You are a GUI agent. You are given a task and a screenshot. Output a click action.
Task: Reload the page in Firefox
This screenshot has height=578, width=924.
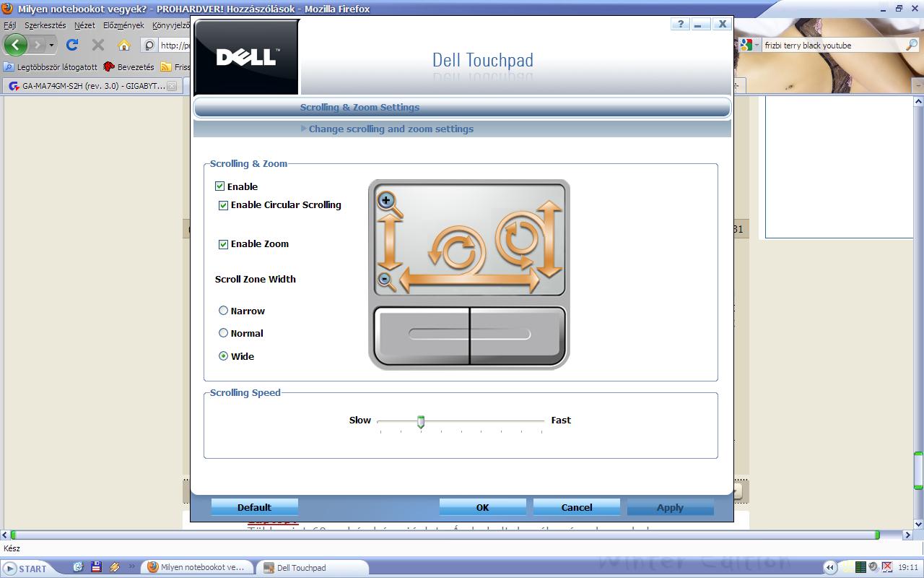tap(72, 45)
